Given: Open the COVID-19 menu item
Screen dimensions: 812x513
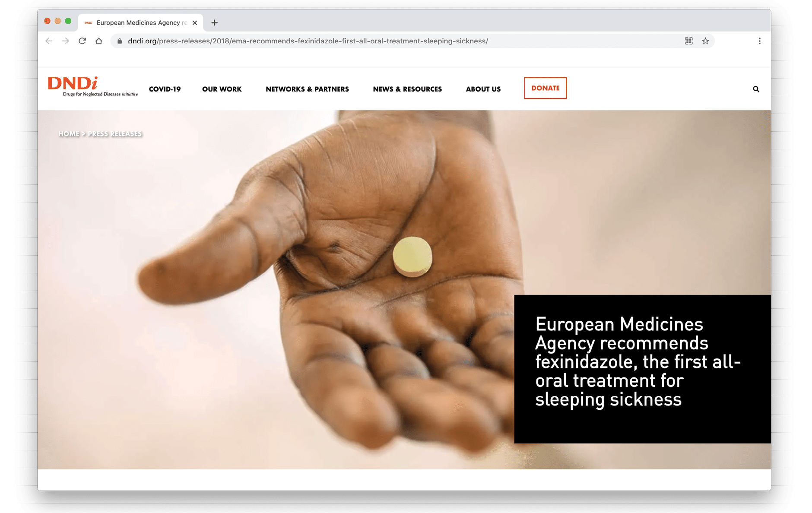Looking at the screenshot, I should coord(165,89).
